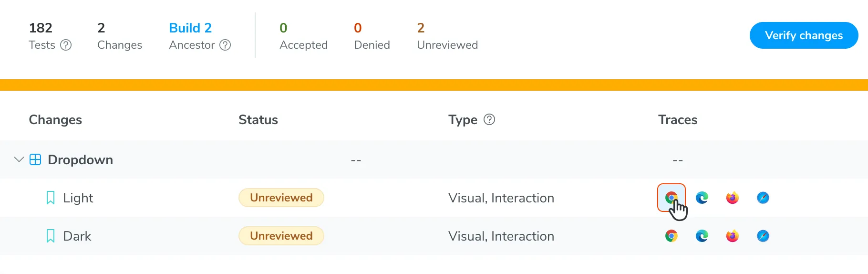Open Edge trace for Dark story
This screenshot has height=274, width=868.
702,236
